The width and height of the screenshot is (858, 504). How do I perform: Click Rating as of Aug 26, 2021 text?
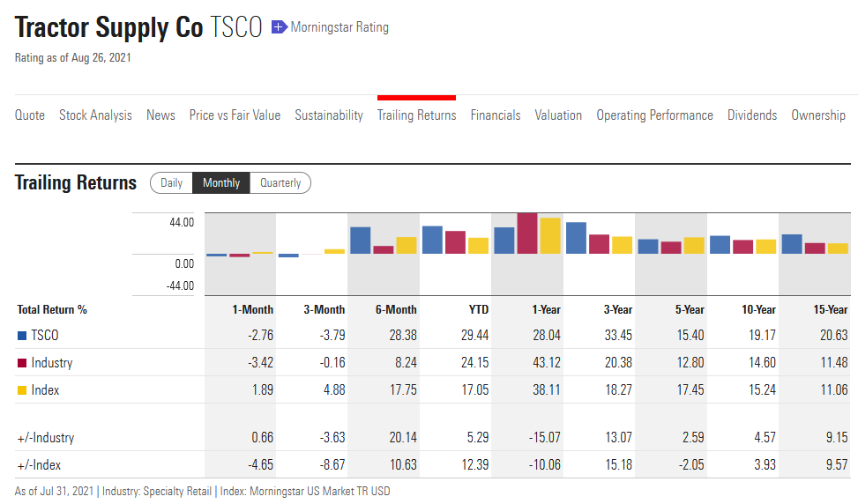[73, 57]
